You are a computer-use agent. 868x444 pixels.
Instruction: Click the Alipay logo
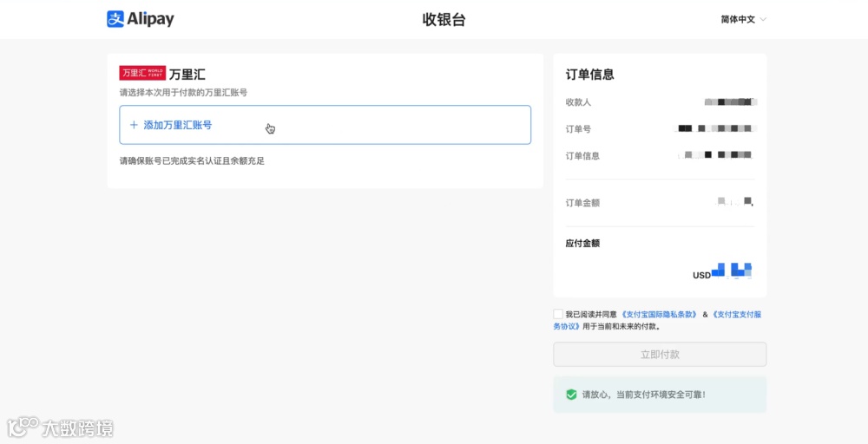(x=140, y=19)
